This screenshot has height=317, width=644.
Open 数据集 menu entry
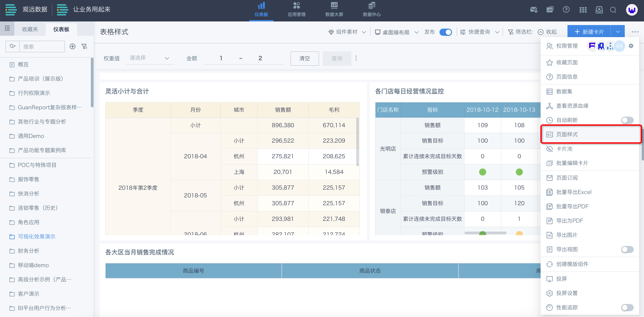click(590, 91)
